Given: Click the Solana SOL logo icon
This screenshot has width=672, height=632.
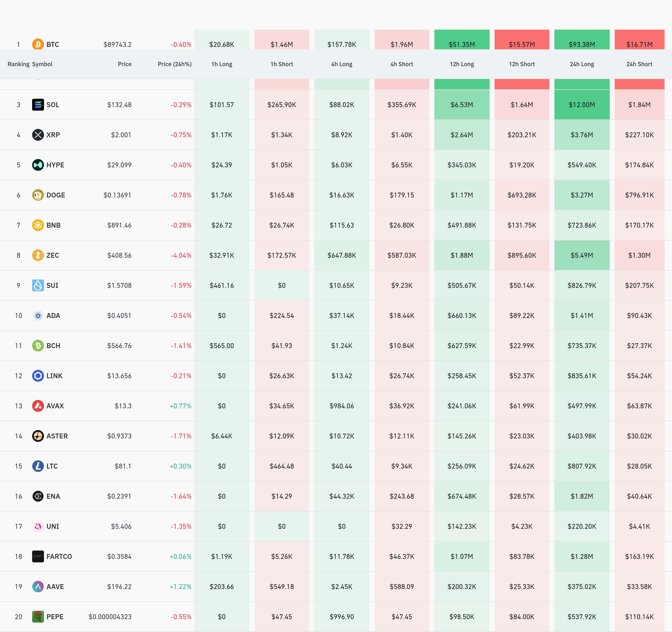Looking at the screenshot, I should [x=38, y=105].
